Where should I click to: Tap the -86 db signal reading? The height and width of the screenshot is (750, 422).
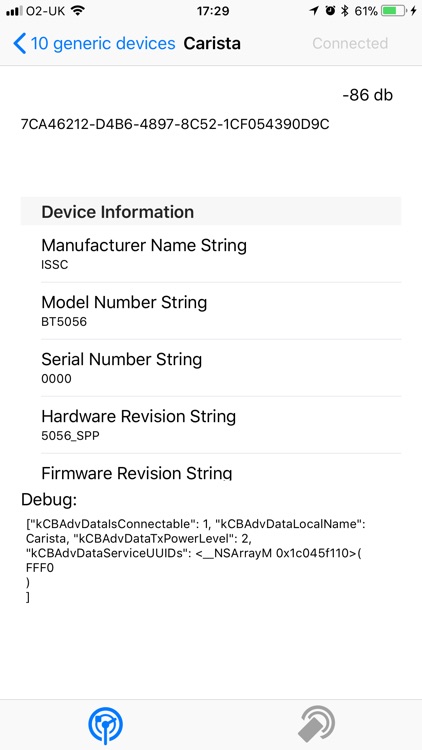(x=367, y=95)
